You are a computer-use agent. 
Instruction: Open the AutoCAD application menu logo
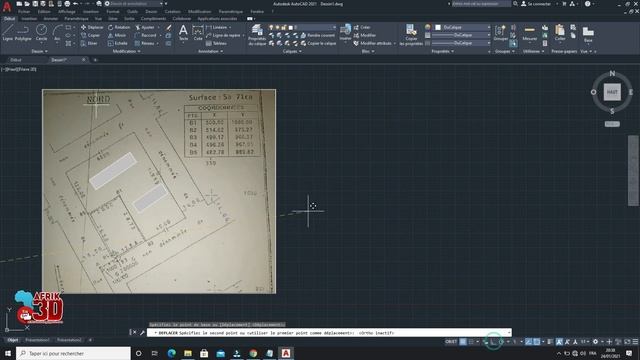(7, 6)
